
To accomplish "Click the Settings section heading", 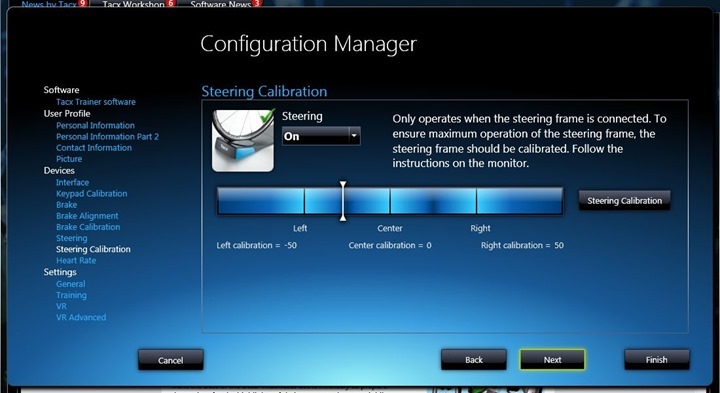I will [x=60, y=272].
